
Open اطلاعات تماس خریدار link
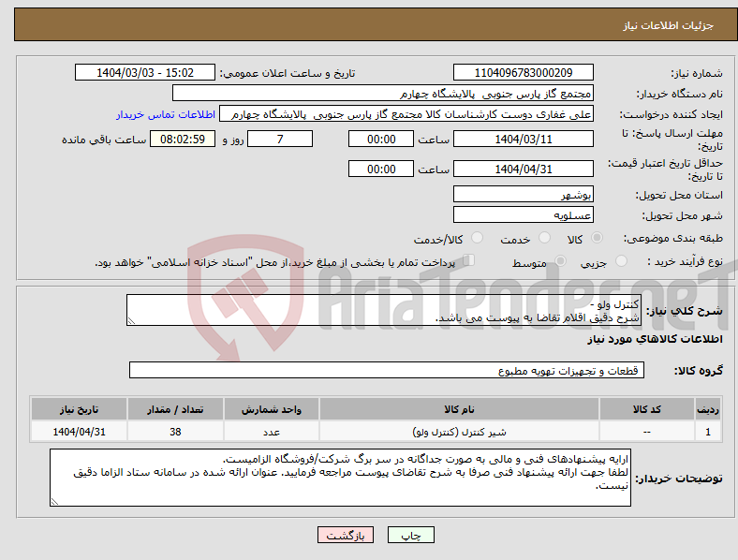pos(166,114)
